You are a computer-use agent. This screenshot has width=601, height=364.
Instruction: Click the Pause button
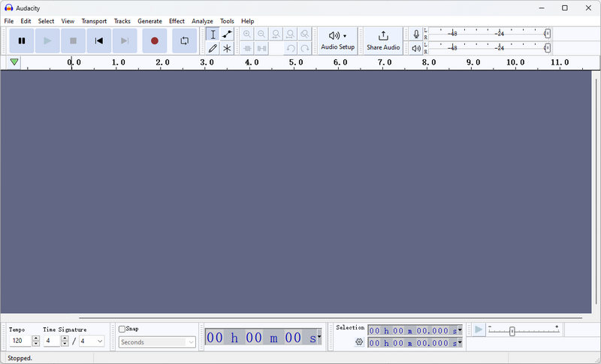pos(22,41)
